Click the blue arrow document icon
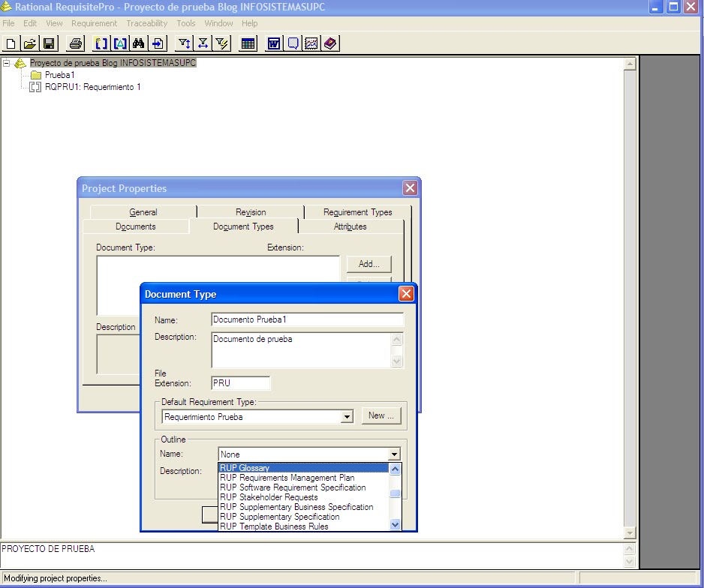Viewport: 704px width, 588px height. [x=158, y=43]
